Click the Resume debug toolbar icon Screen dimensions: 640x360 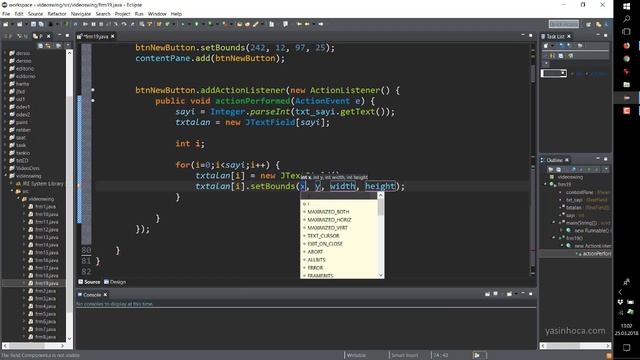tap(85, 24)
